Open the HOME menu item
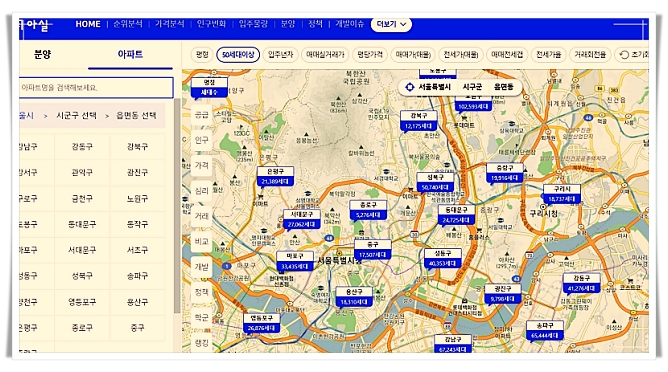 click(x=88, y=24)
